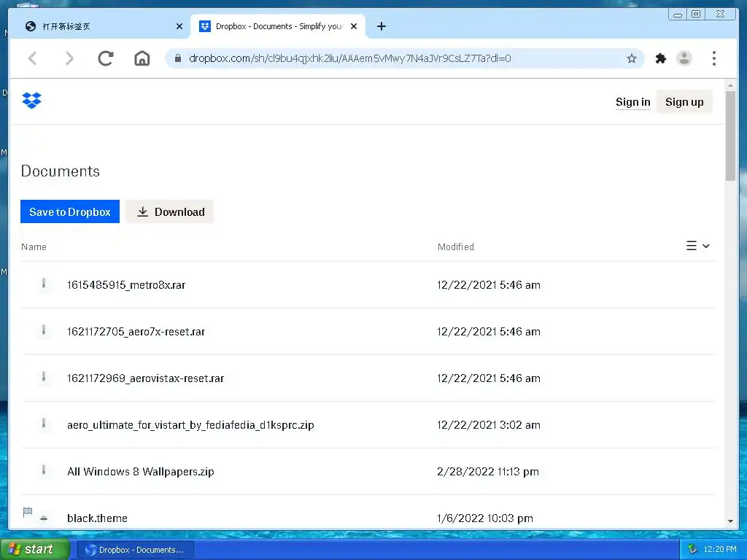Click the flag icon beside black.theme
The width and height of the screenshot is (747, 560).
click(28, 512)
